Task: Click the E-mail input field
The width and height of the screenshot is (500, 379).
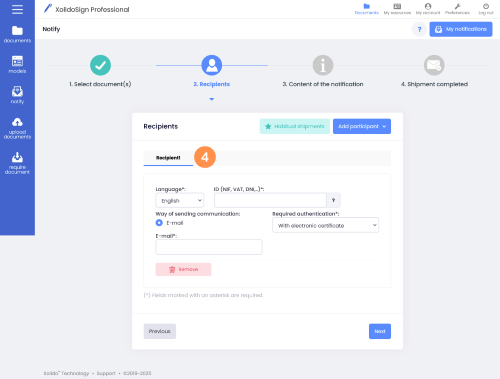Action: (209, 247)
